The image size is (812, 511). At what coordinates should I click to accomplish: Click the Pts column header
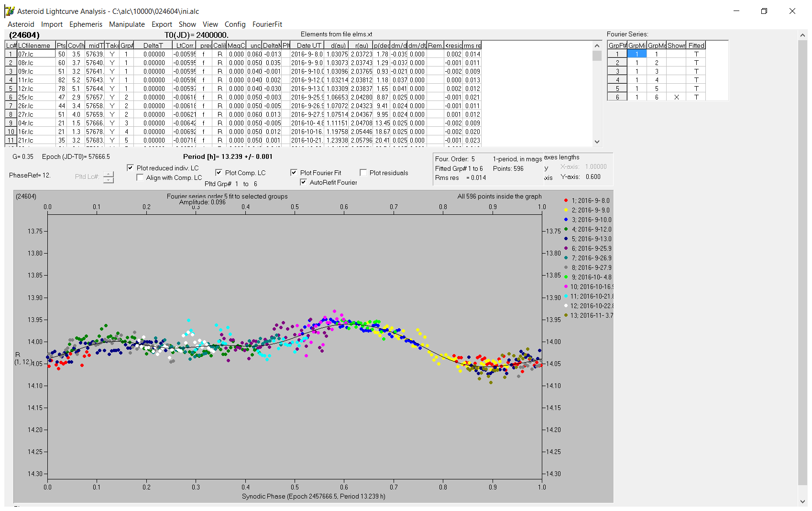tap(61, 45)
